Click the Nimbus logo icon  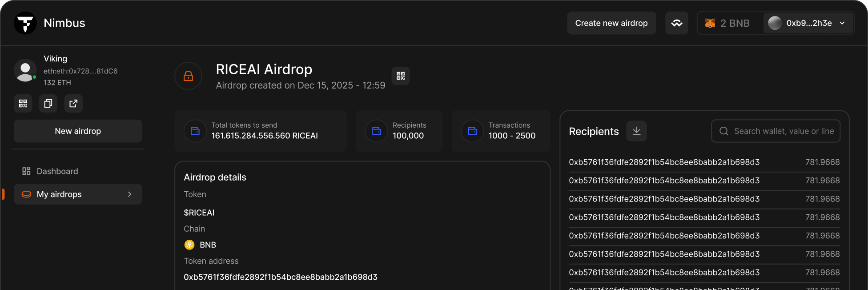click(25, 23)
